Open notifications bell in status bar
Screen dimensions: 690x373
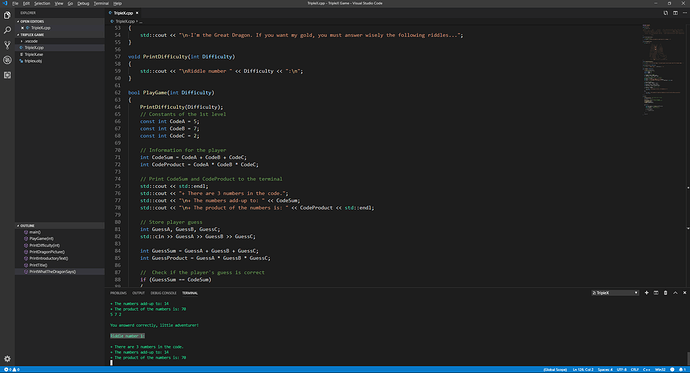tap(682, 369)
